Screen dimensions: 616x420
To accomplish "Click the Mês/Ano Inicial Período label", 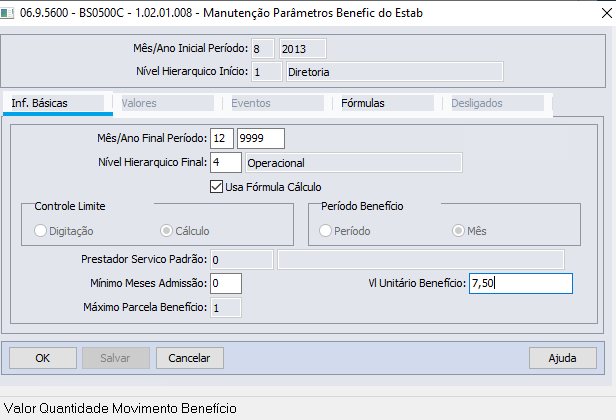I will tap(191, 48).
